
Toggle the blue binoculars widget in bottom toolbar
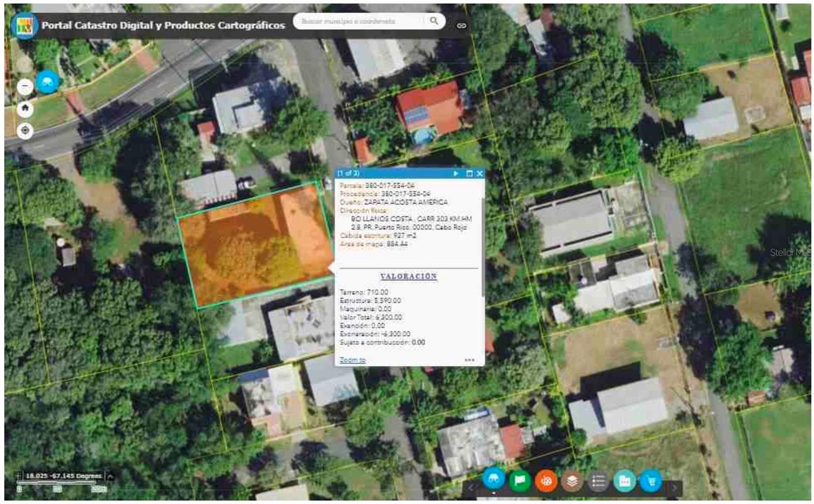[x=493, y=479]
